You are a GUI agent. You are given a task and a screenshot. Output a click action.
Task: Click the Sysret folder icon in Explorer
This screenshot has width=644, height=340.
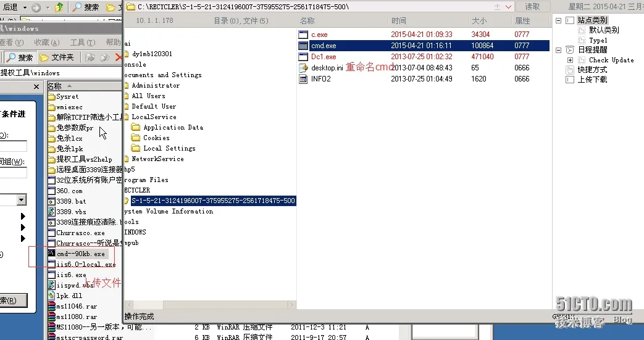click(51, 97)
